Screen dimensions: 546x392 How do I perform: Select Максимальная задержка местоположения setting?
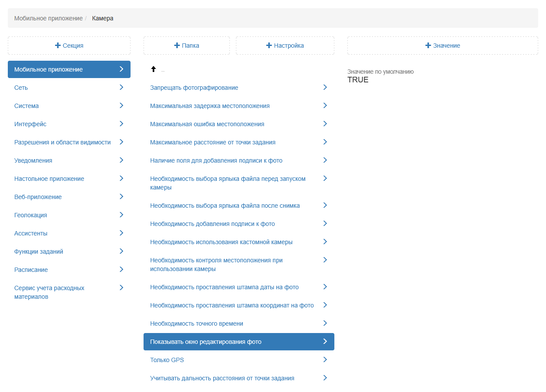click(x=209, y=106)
